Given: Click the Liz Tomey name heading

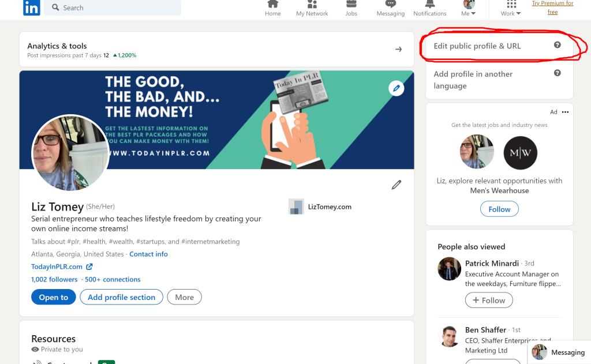Looking at the screenshot, I should tap(57, 207).
